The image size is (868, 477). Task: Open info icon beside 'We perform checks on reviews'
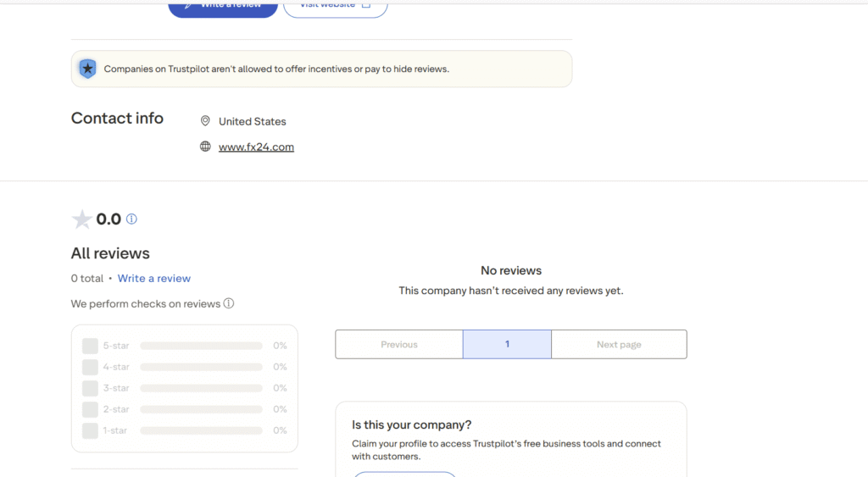click(229, 303)
